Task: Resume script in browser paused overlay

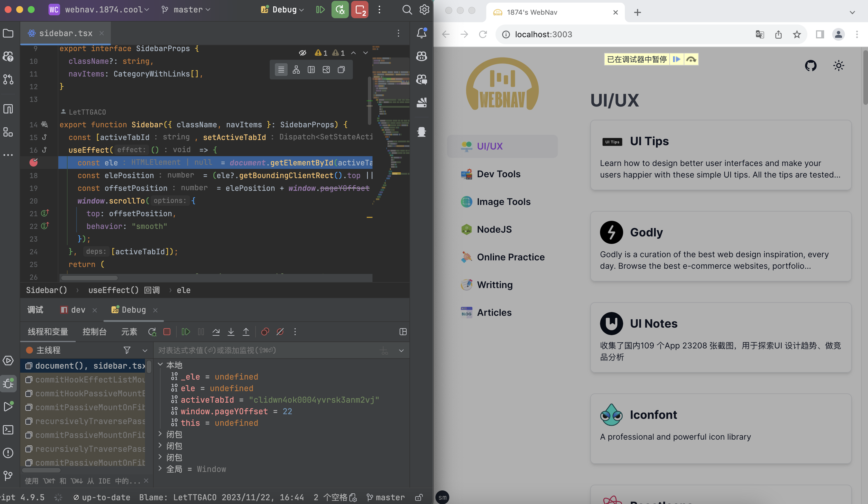Action: [x=677, y=59]
